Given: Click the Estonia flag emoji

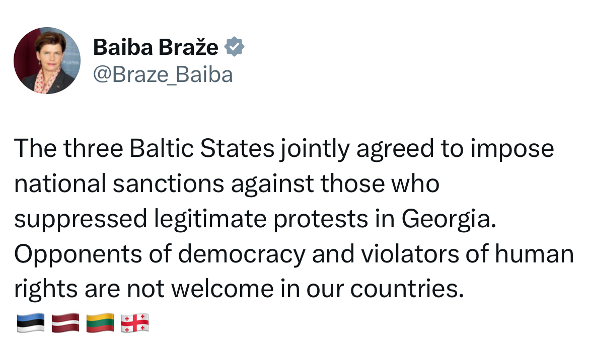Looking at the screenshot, I should click(x=31, y=322).
